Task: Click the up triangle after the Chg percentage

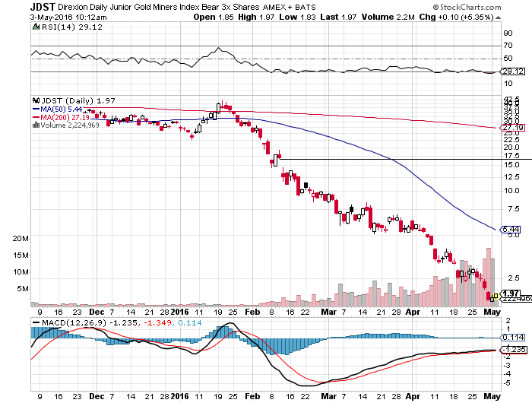Action: pos(498,17)
